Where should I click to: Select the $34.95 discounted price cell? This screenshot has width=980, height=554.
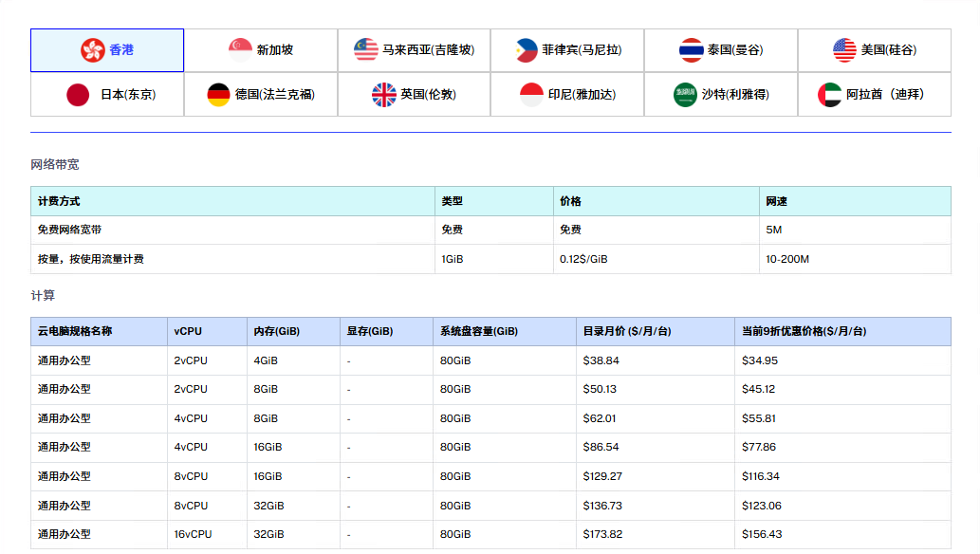pyautogui.click(x=760, y=361)
